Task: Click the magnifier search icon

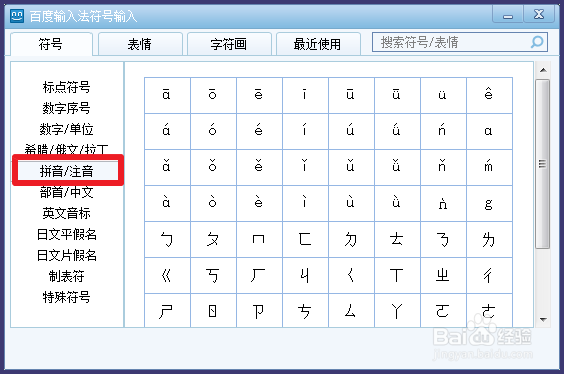Action: click(x=537, y=42)
